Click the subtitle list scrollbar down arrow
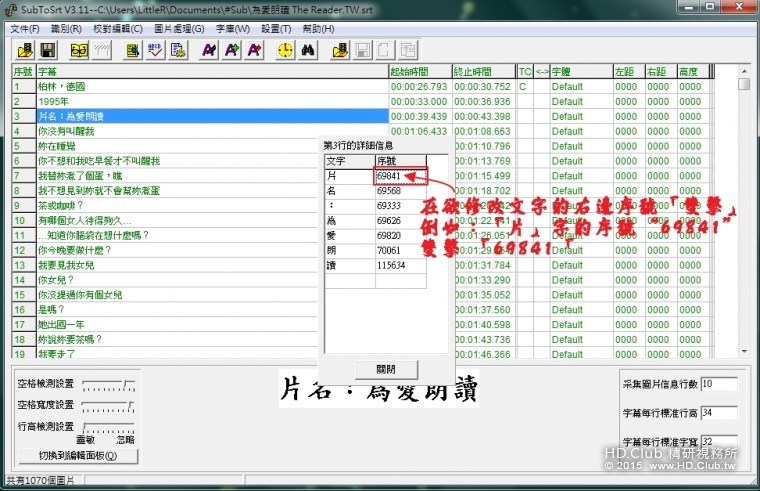This screenshot has width=760, height=491. [744, 351]
